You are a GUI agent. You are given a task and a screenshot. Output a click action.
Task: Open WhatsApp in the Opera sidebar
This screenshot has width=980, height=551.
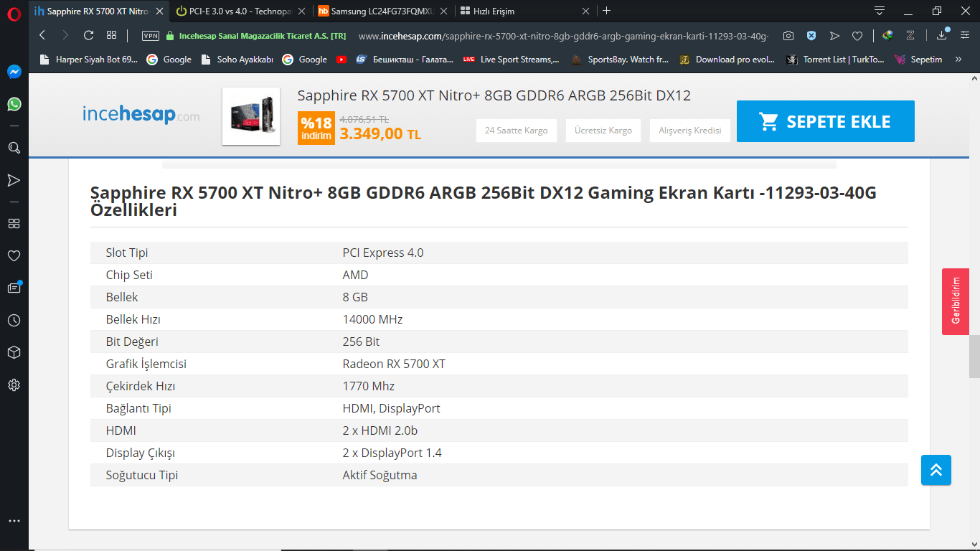click(x=14, y=104)
